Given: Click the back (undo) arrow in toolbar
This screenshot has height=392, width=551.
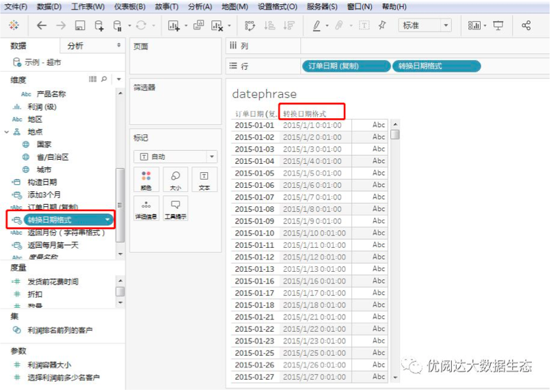Looking at the screenshot, I should 42,25.
